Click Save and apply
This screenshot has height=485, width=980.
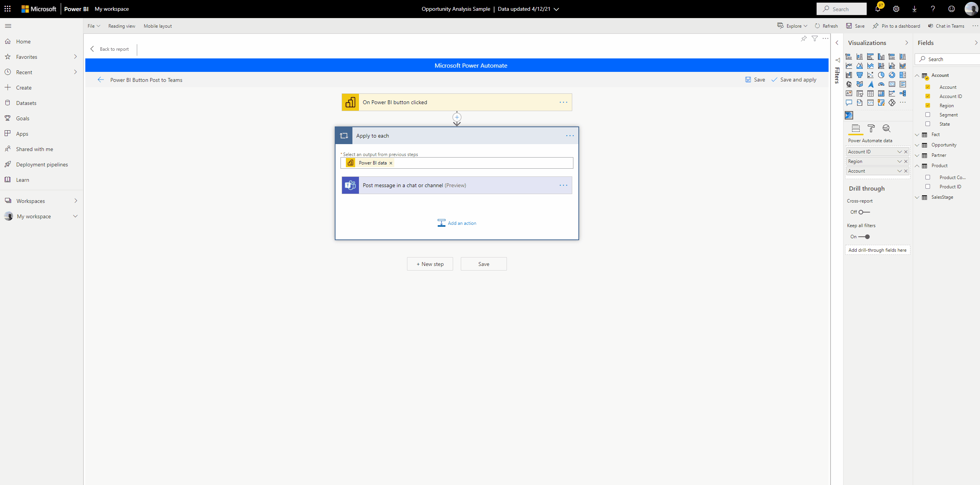(794, 80)
